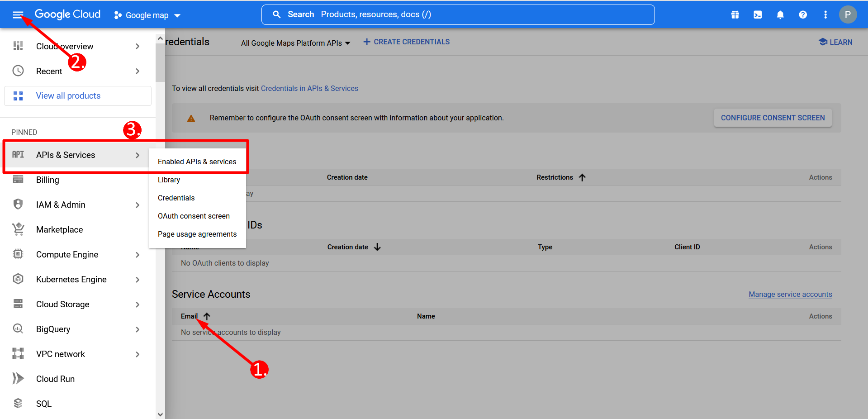Expand the Cloud overview chevron
The width and height of the screenshot is (868, 419).
(x=138, y=46)
